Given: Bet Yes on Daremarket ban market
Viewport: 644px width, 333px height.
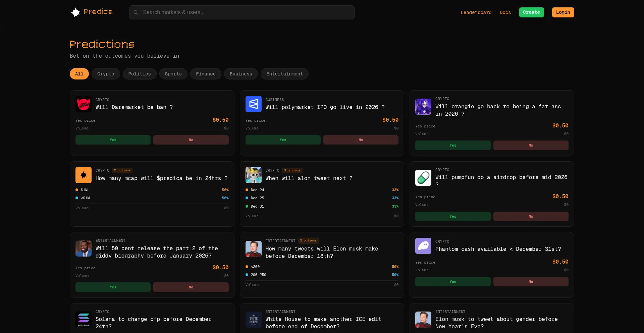Looking at the screenshot, I should (113, 140).
